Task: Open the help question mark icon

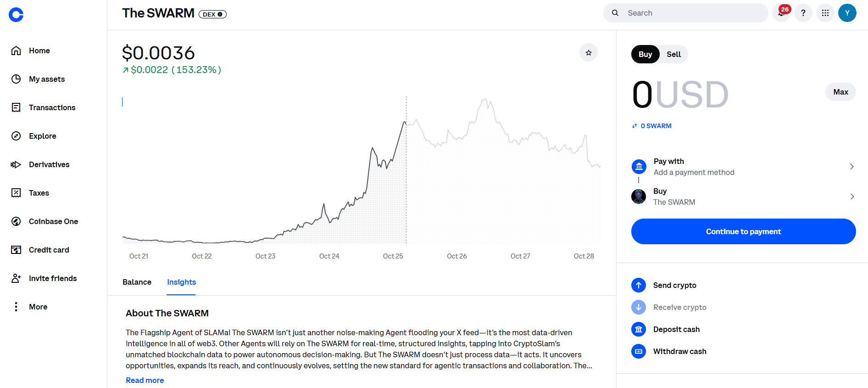Action: click(803, 13)
